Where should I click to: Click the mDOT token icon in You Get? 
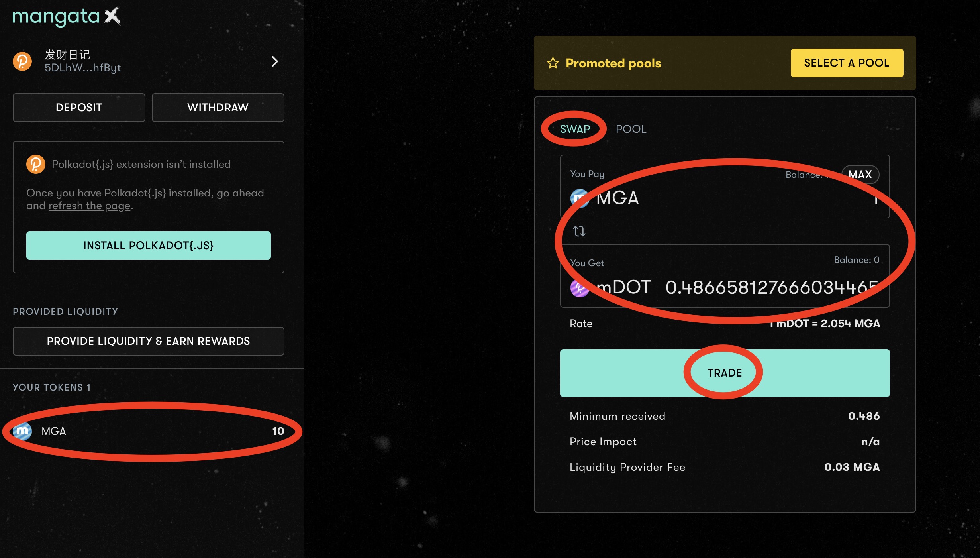click(580, 287)
